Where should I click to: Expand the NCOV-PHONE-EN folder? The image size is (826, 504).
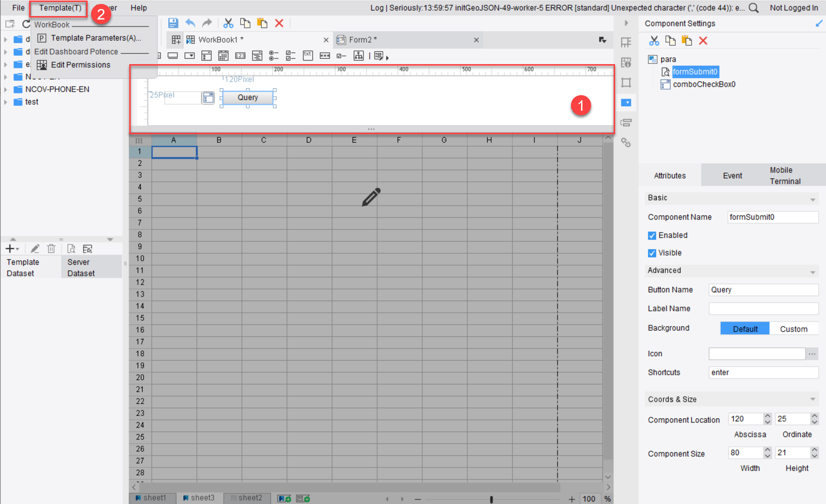click(6, 90)
